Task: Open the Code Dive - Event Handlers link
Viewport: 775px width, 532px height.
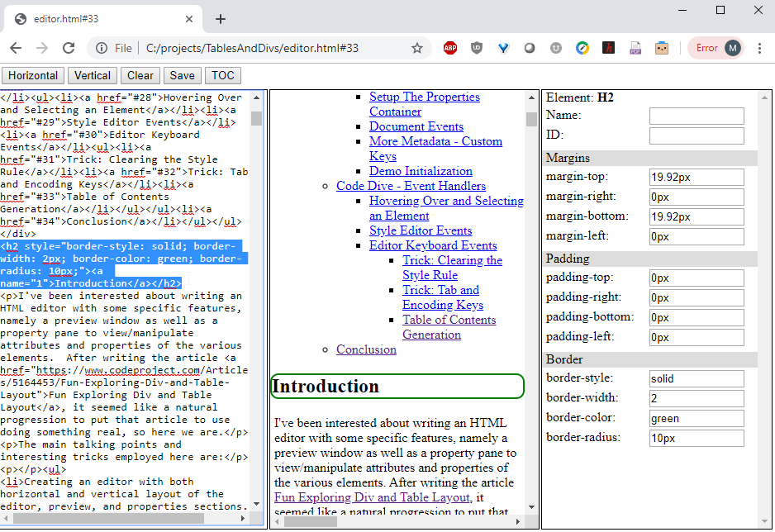Action: click(411, 186)
